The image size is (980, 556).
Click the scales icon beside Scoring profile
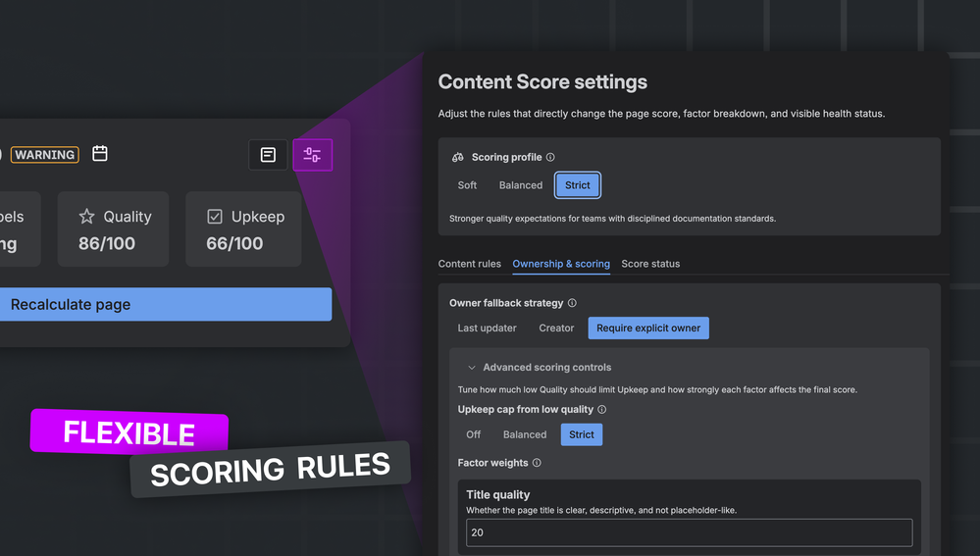click(458, 158)
